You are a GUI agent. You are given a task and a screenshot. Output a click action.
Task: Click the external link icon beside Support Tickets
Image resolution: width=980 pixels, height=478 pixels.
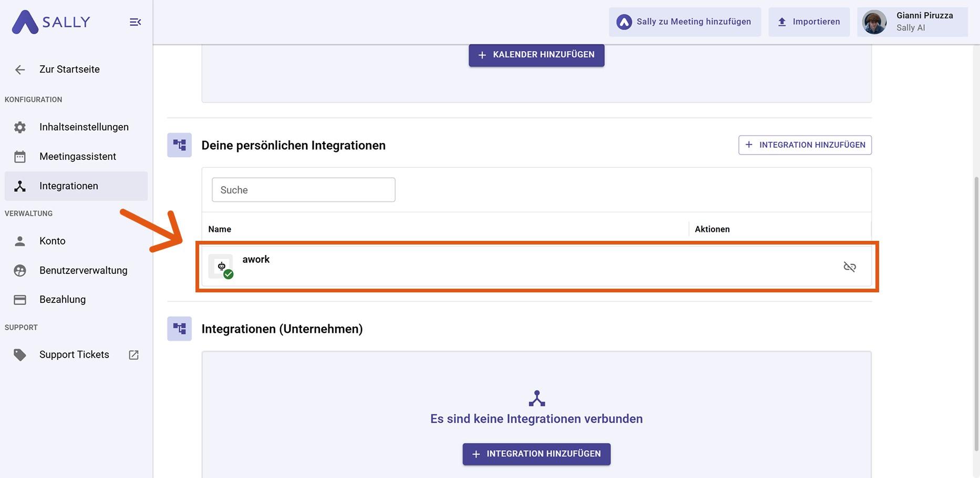coord(134,355)
